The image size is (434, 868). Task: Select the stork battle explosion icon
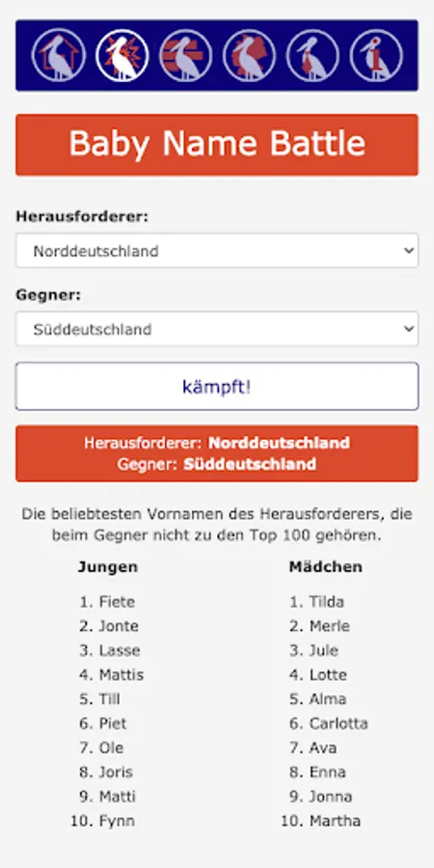coord(122,55)
